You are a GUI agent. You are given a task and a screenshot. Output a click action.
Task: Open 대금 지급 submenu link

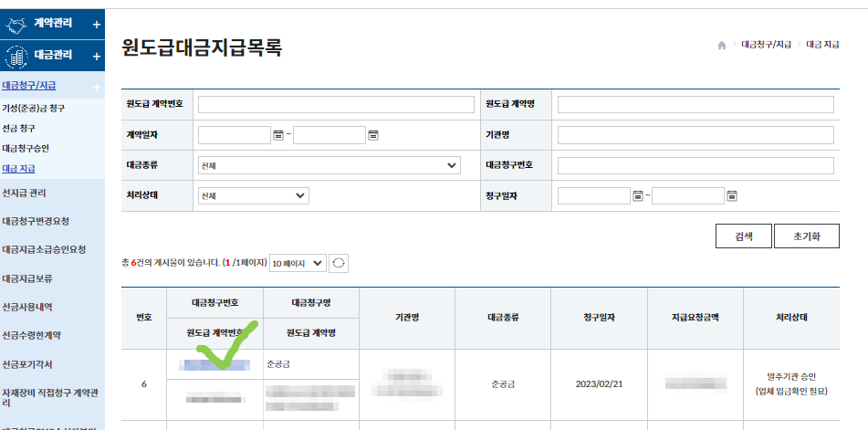[x=19, y=169]
